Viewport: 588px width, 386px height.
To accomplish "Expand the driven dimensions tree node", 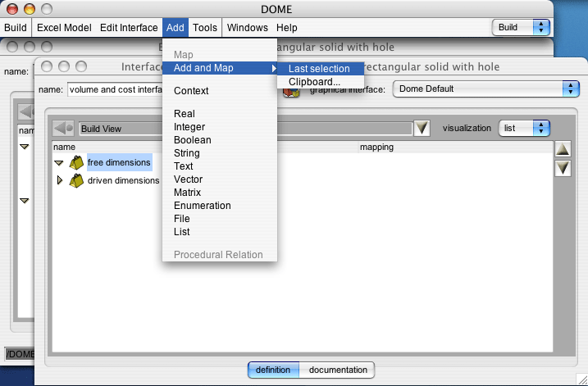I will pyautogui.click(x=59, y=180).
